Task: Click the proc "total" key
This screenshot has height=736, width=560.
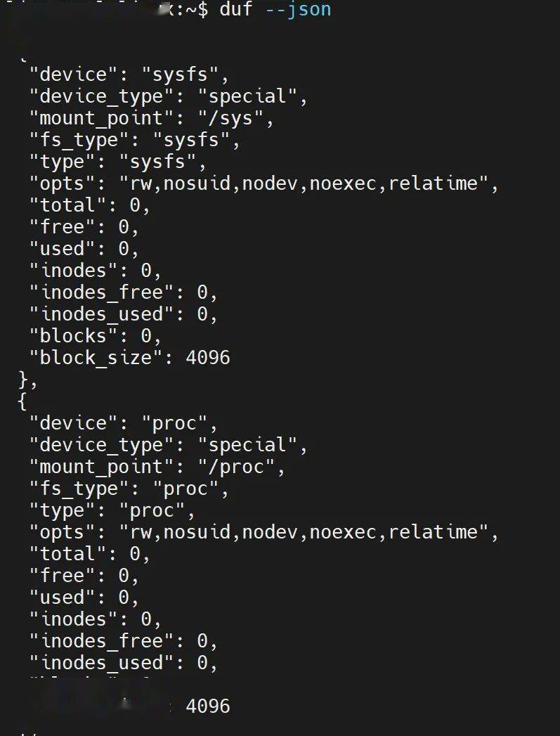Action: tap(67, 554)
